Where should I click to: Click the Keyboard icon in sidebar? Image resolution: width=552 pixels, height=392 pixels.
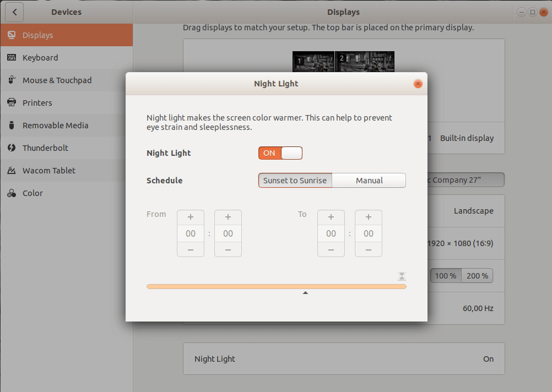[x=11, y=58]
